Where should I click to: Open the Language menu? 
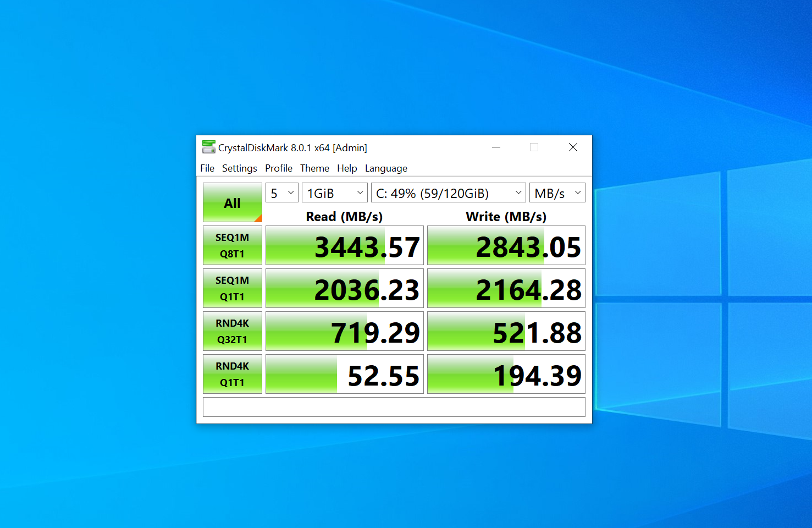pos(386,168)
